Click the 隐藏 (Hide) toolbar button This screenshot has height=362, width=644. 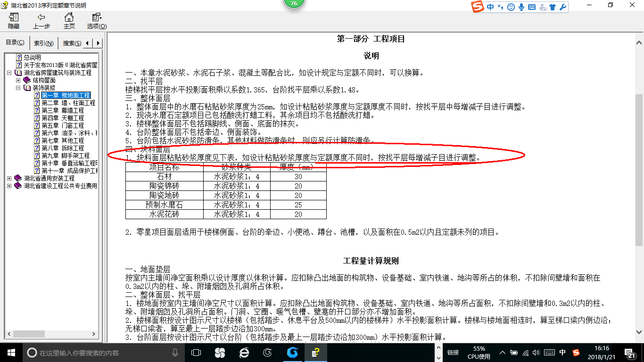coord(14,21)
